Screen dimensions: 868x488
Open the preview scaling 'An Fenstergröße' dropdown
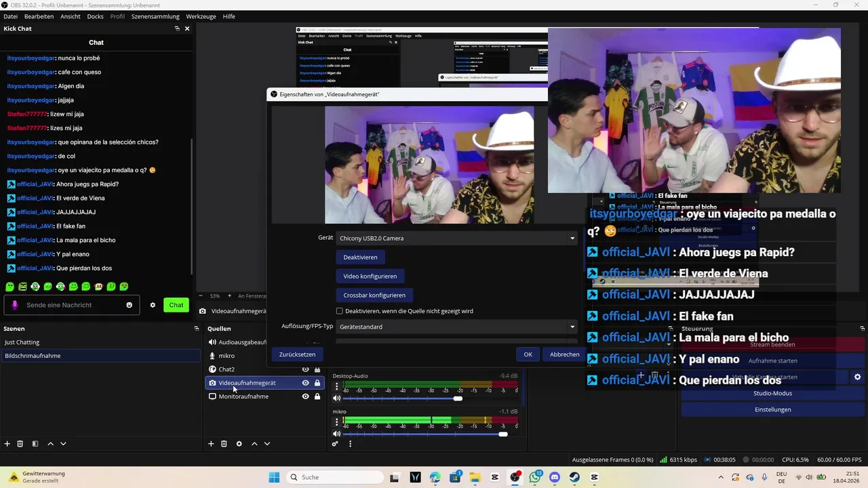click(x=251, y=296)
